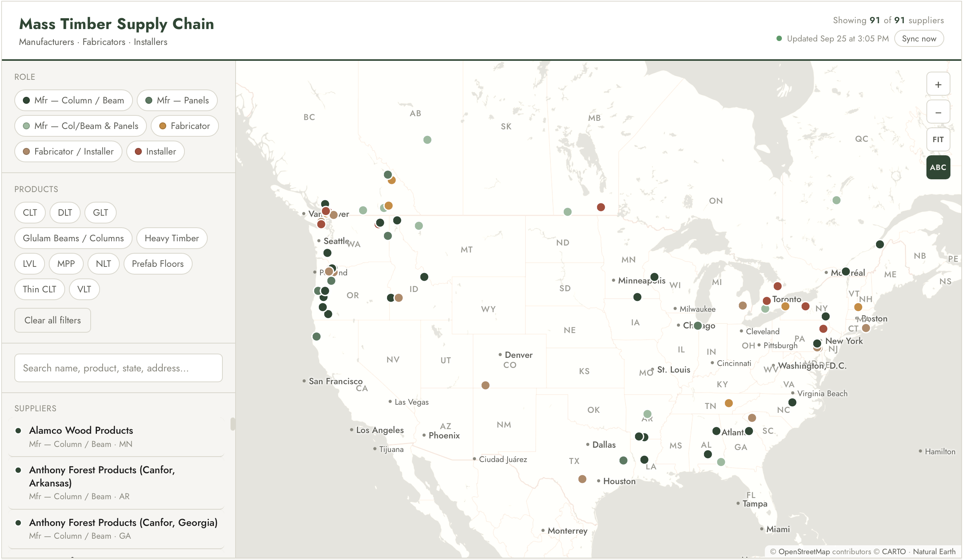Select the red installer marker near Manitoba border
This screenshot has height=560, width=964.
coord(601,207)
